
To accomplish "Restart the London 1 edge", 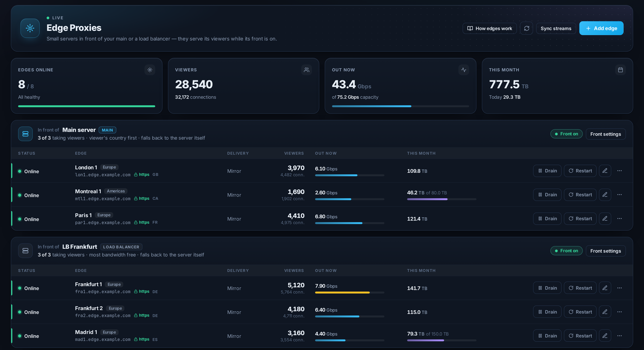I will [580, 171].
